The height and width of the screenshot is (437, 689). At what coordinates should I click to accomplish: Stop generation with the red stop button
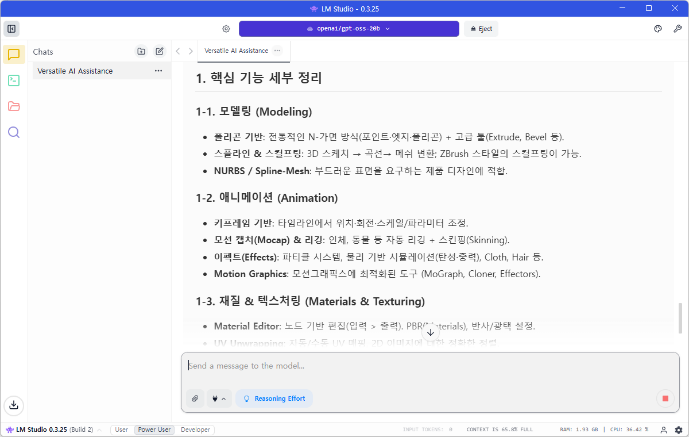[x=664, y=398]
